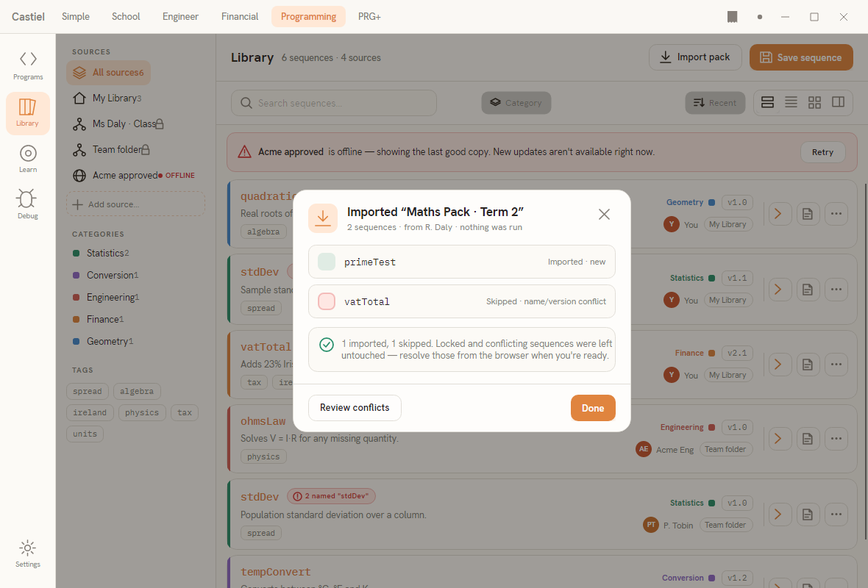Open Settings from the sidebar
The height and width of the screenshot is (588, 868).
pyautogui.click(x=28, y=553)
